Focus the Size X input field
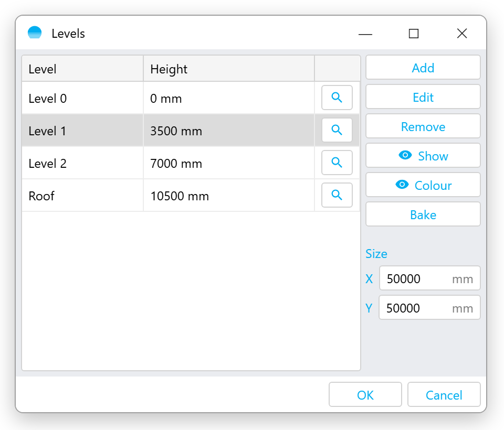 pyautogui.click(x=430, y=278)
